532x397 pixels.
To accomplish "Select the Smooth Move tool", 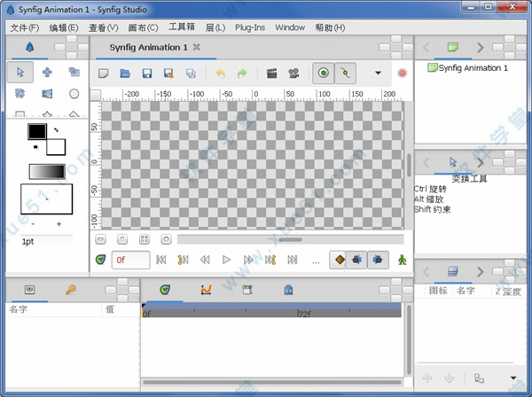I will pyautogui.click(x=47, y=72).
